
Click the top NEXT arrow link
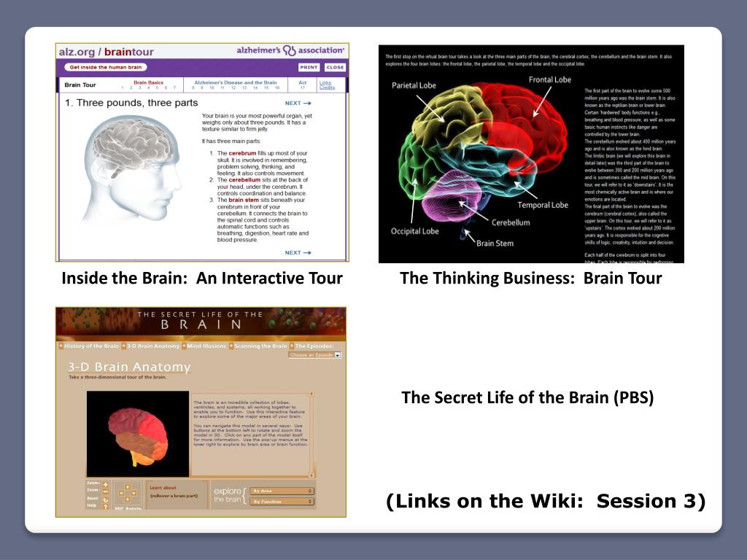[x=298, y=103]
